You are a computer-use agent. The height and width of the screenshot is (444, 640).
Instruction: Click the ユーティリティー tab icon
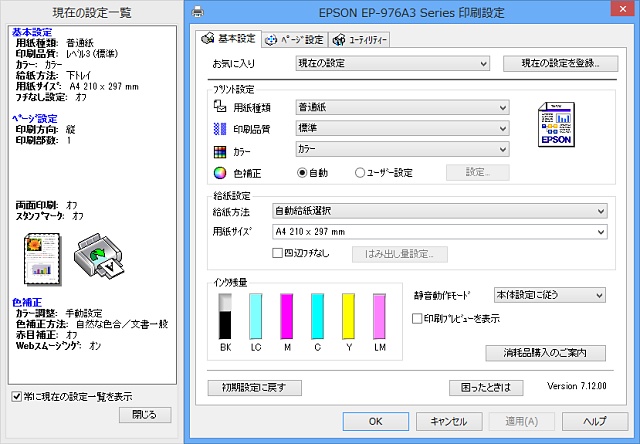coord(339,40)
